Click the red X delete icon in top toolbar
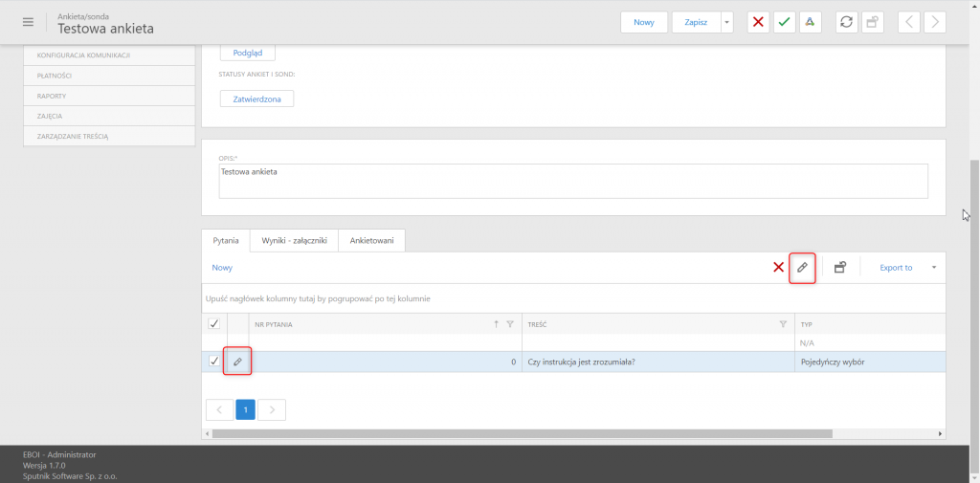 (758, 22)
